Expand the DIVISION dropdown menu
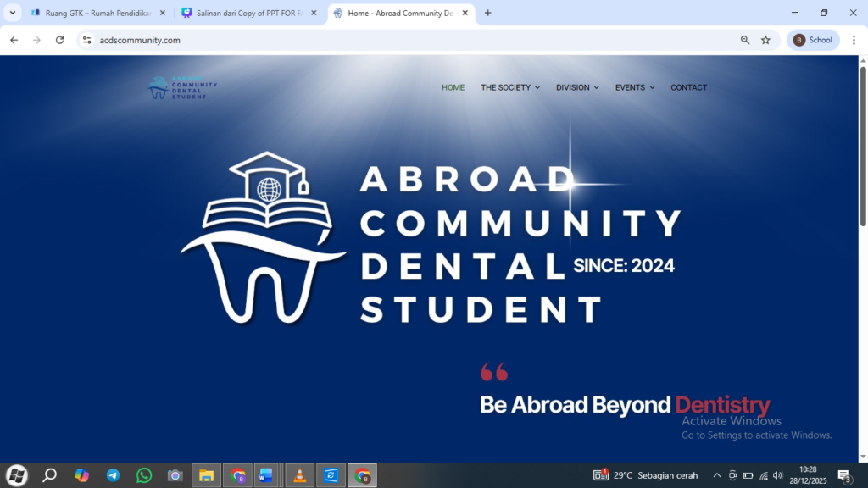This screenshot has height=488, width=868. (x=577, y=87)
